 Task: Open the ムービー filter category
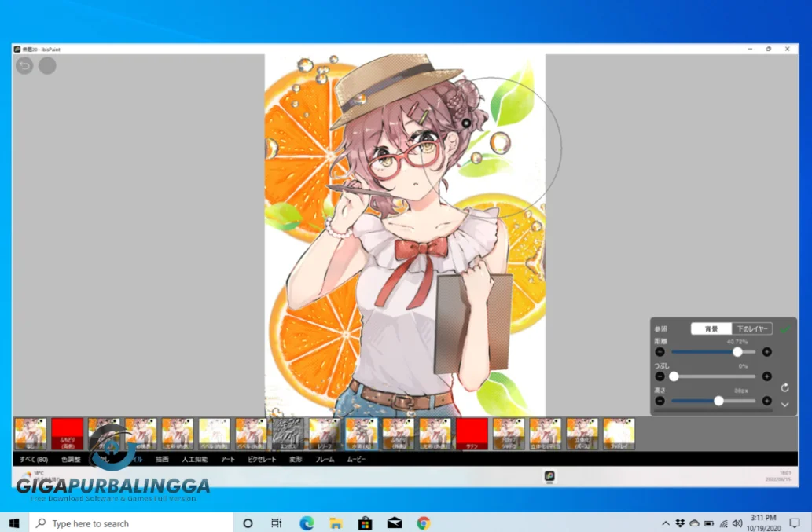(356, 459)
